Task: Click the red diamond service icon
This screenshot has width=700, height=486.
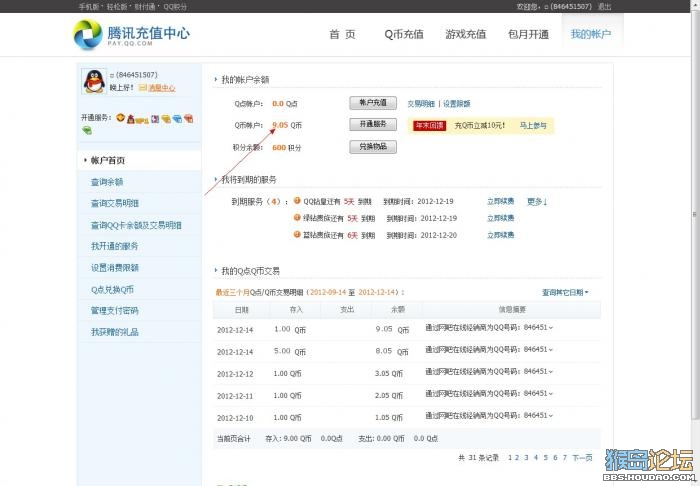Action: 188,119
